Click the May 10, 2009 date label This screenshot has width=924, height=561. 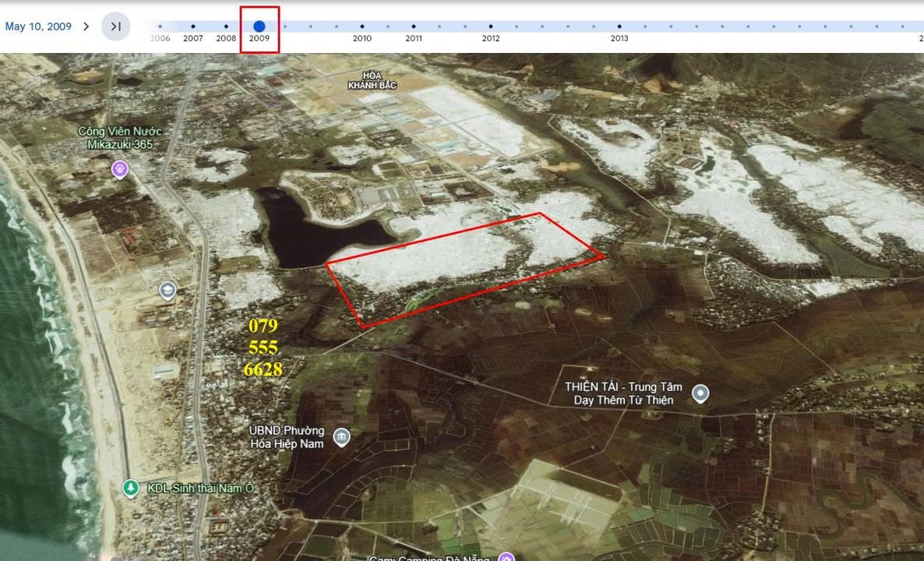tap(38, 26)
